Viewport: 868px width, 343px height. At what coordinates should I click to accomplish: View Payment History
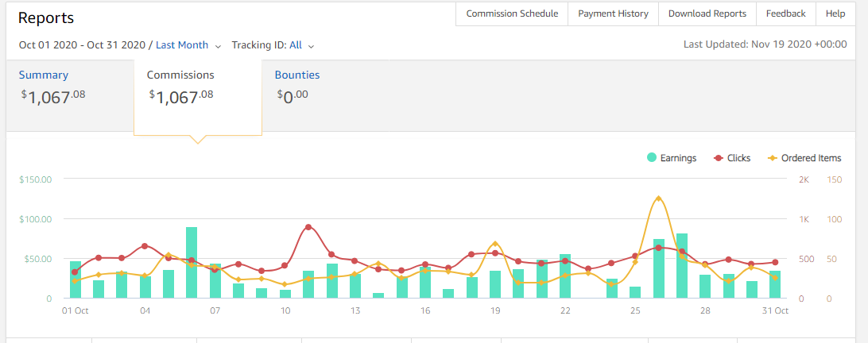pyautogui.click(x=613, y=13)
